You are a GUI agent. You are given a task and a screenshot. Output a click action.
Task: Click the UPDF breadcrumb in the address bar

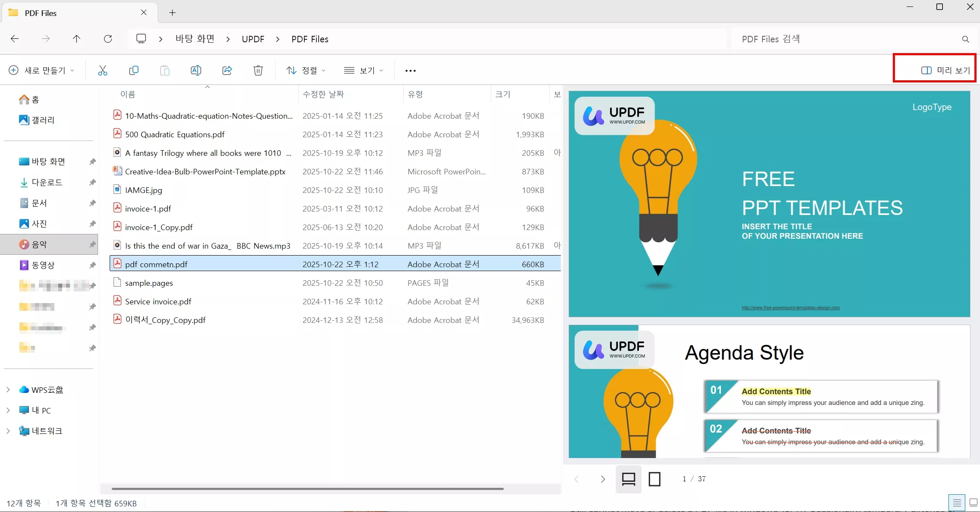(253, 39)
